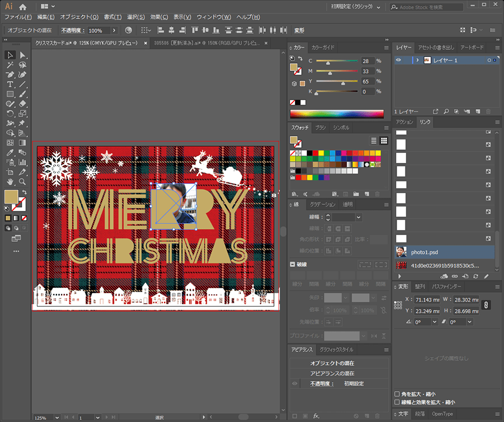Select the Zoom magnifier tool

tap(22, 182)
